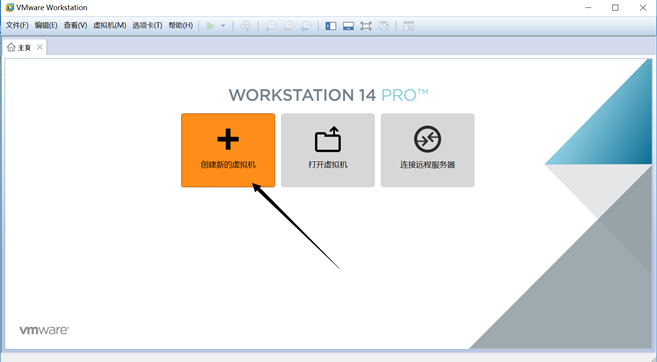
Task: Expand the power options dropdown arrow
Action: 223,26
